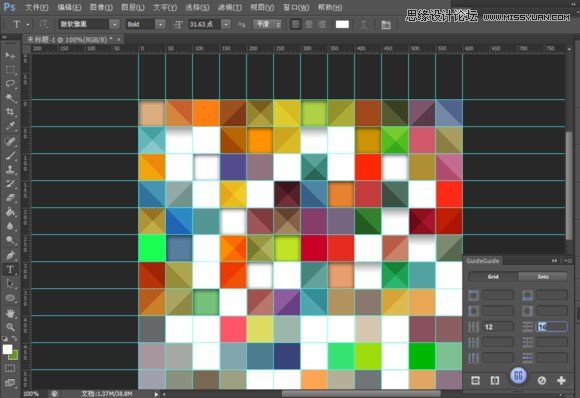Open the warp text option

point(364,25)
